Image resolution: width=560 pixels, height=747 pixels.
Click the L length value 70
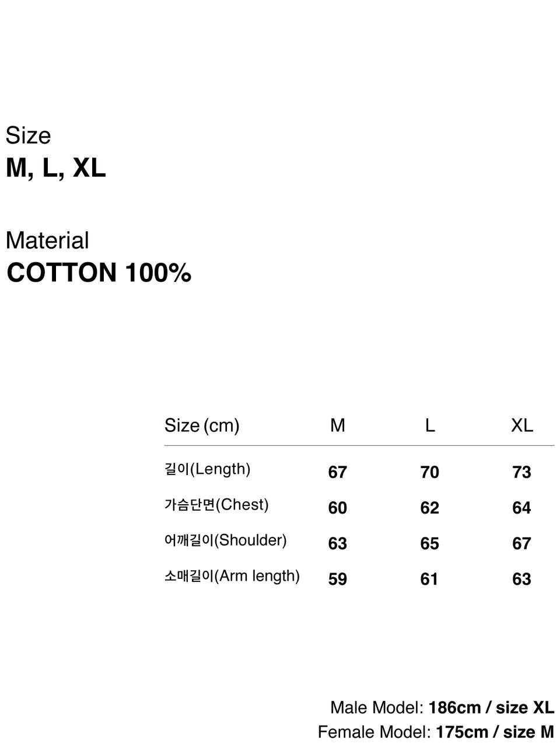430,472
